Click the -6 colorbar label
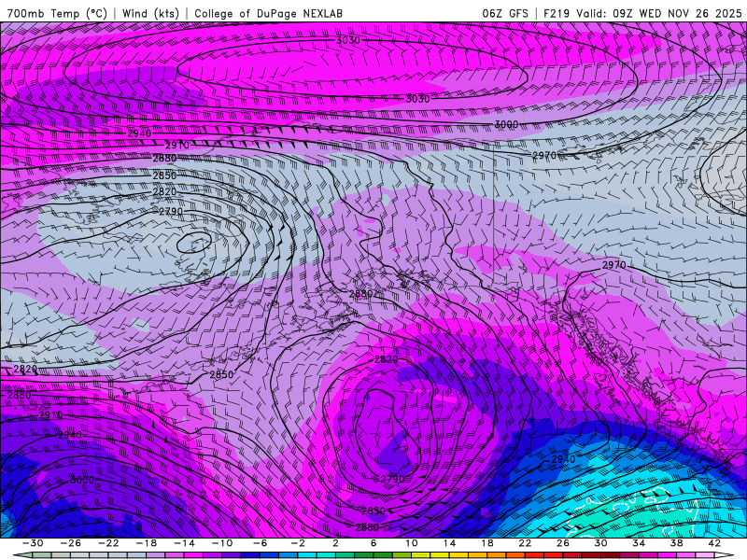The height and width of the screenshot is (560, 747). pos(261,543)
